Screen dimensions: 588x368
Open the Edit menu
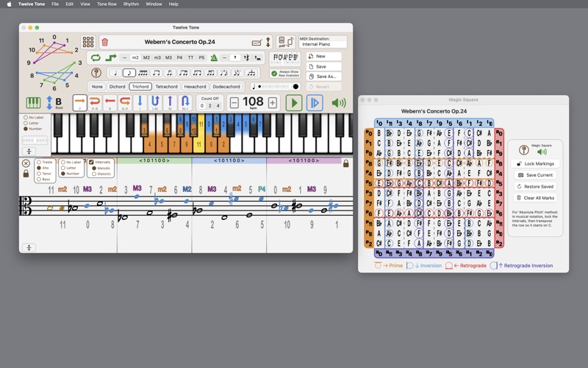tap(69, 4)
